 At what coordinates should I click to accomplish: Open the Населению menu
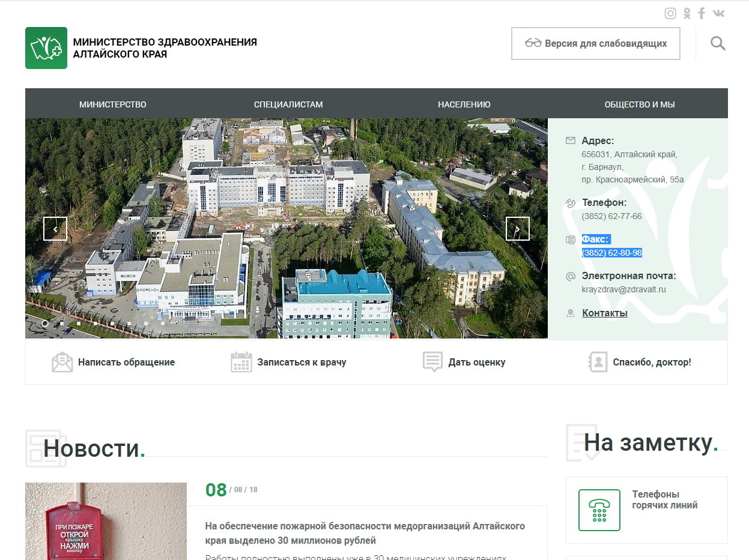click(464, 104)
